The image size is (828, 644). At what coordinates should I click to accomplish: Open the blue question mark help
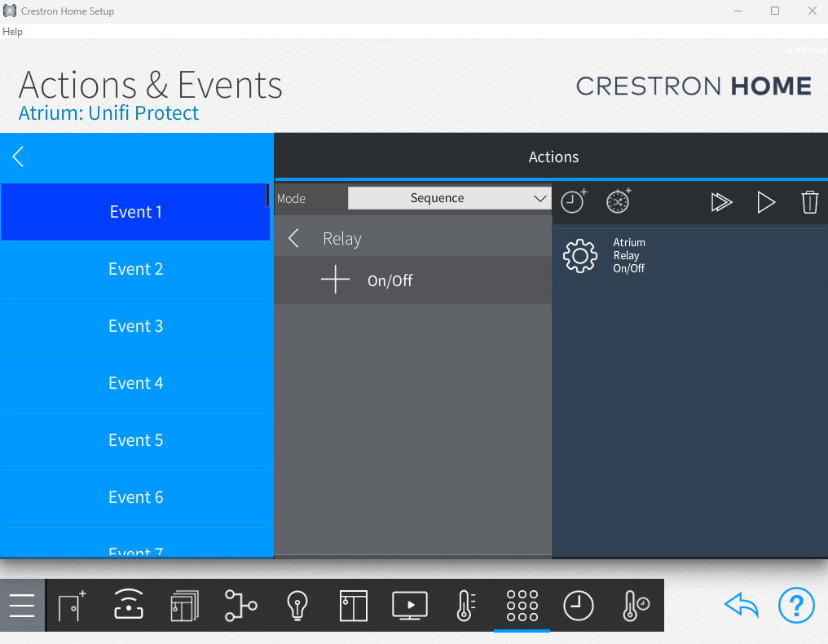click(x=796, y=606)
